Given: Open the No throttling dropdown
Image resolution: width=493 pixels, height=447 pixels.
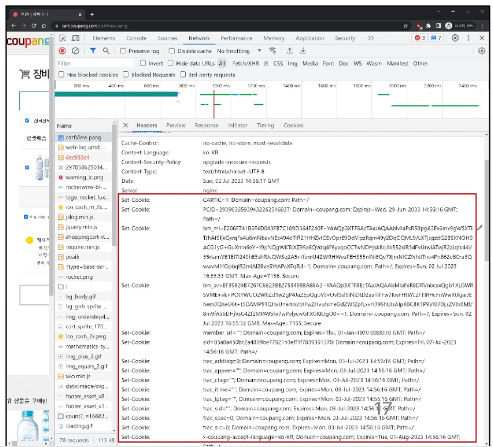Looking at the screenshot, I should pos(239,51).
